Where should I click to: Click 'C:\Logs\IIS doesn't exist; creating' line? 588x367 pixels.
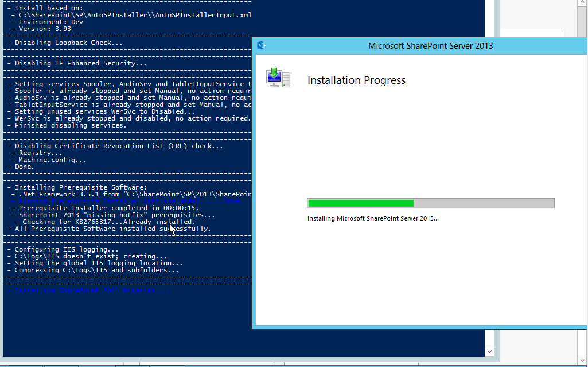(x=87, y=256)
